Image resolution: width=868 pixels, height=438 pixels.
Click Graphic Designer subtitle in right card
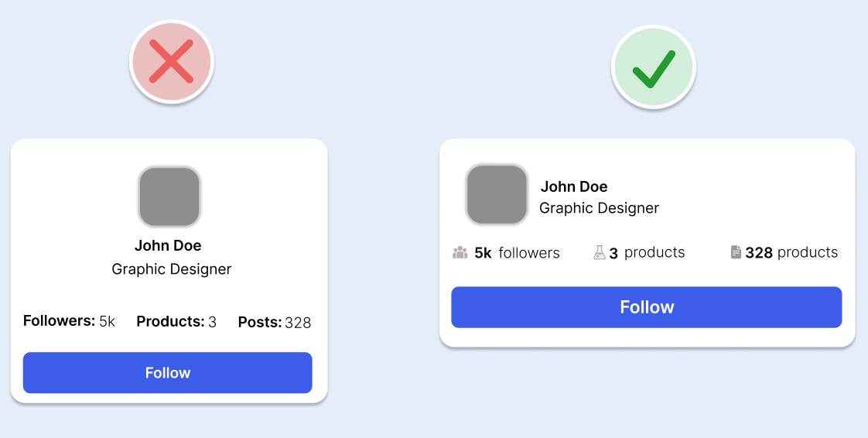coord(599,208)
